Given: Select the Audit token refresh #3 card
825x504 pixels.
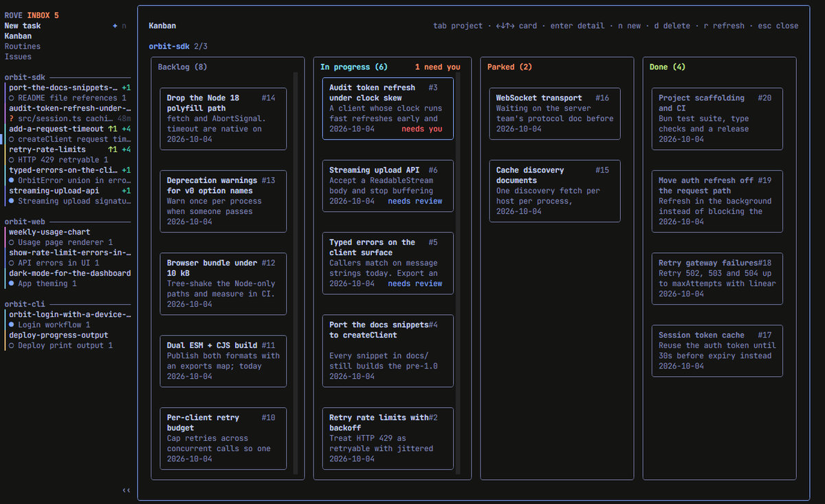Looking at the screenshot, I should 388,108.
